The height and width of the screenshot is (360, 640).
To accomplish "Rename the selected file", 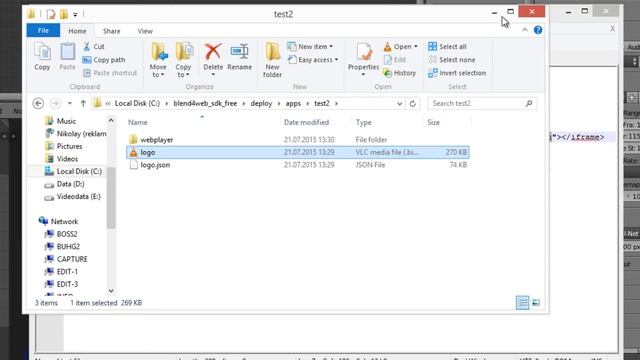I will coord(240,57).
